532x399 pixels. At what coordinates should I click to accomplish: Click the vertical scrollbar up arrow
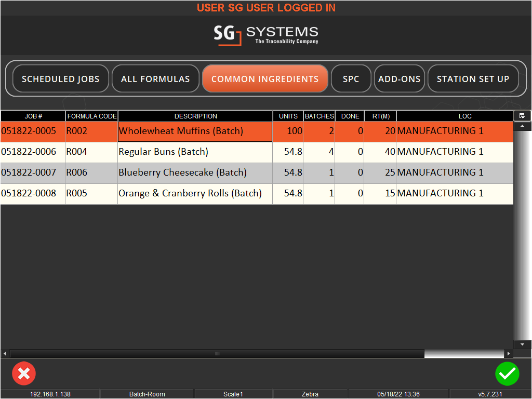point(522,126)
